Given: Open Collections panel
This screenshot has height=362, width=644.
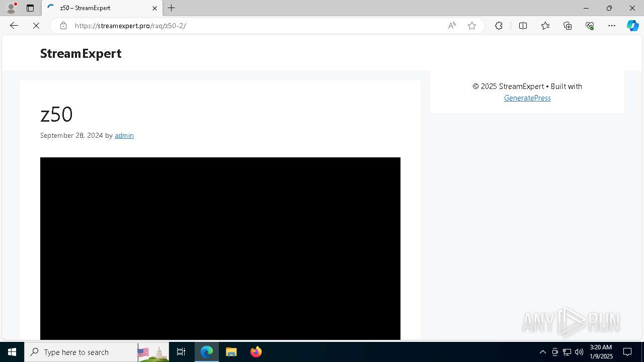Looking at the screenshot, I should click(568, 26).
